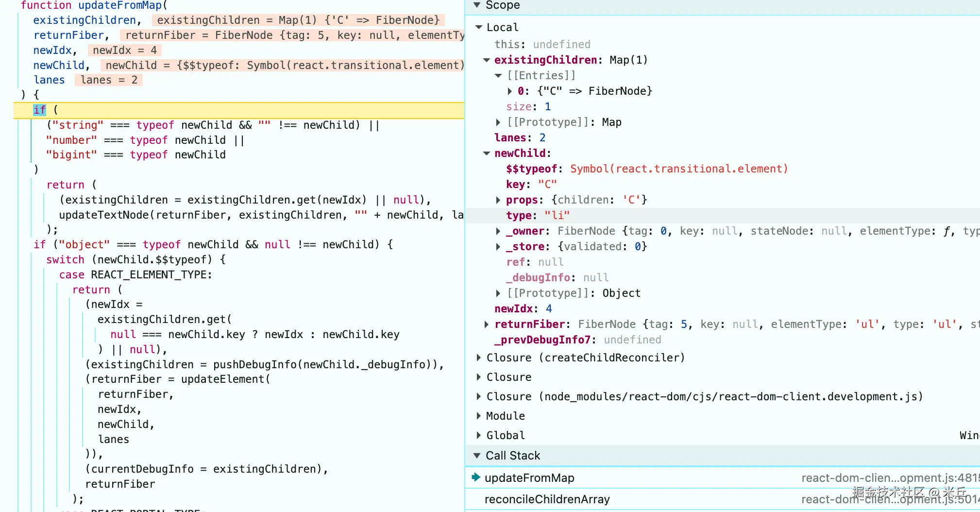Collapse the Call Stack section
Viewport: 980px width, 512px height.
pyautogui.click(x=477, y=456)
